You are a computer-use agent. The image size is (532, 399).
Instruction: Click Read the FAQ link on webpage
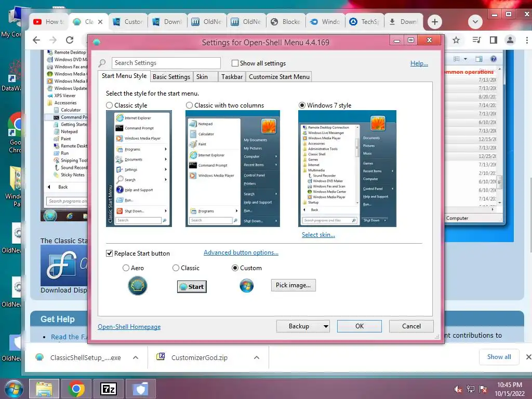coord(69,337)
